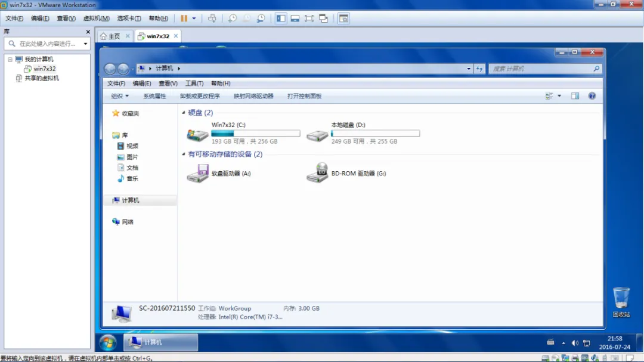Image resolution: width=644 pixels, height=362 pixels.
Task: Toggle the library sidebar view icon
Action: [281, 18]
